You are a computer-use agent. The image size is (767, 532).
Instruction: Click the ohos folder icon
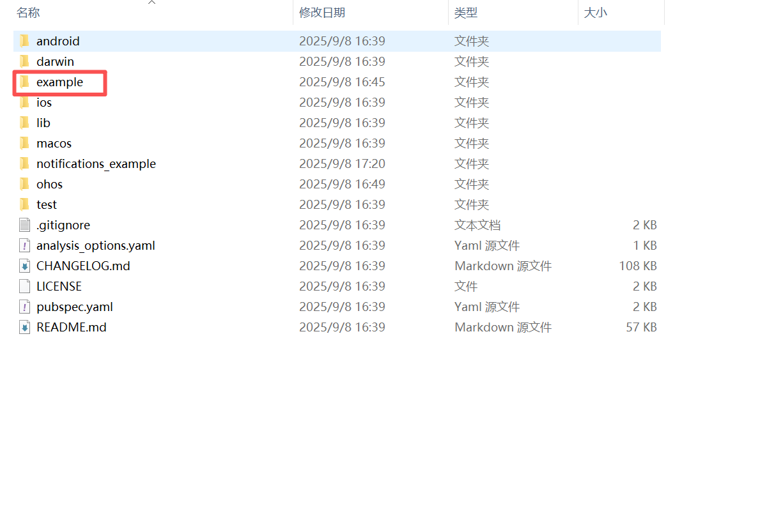(x=24, y=184)
